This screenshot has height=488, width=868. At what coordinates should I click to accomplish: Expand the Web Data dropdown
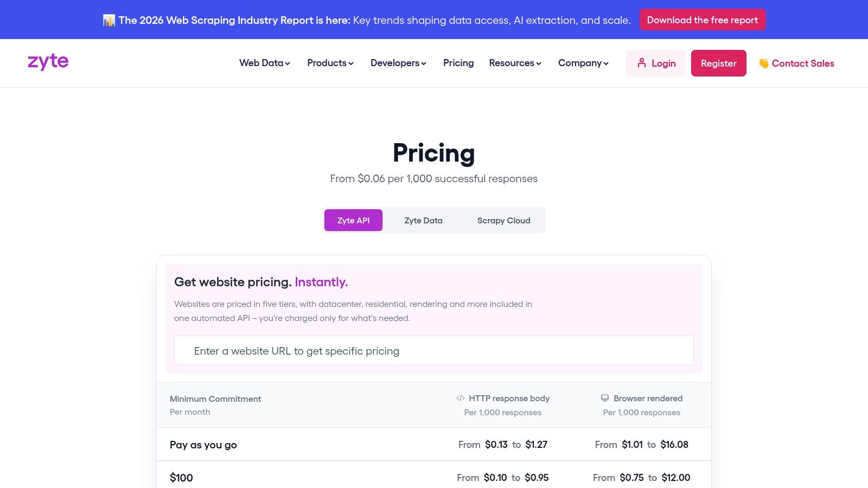(x=264, y=63)
